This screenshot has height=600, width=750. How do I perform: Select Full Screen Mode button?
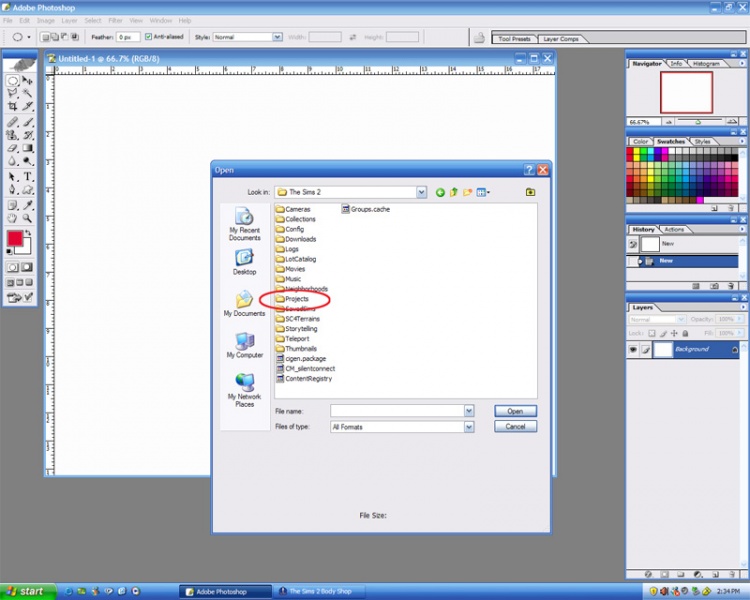tap(29, 283)
